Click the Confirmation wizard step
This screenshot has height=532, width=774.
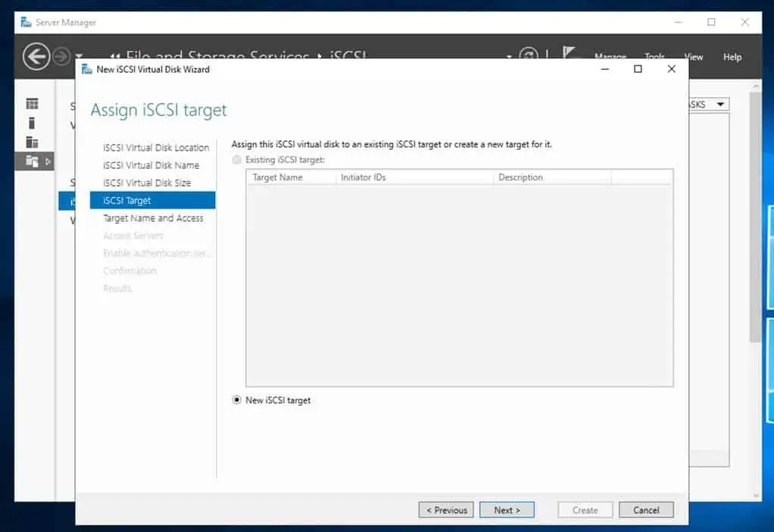[130, 271]
